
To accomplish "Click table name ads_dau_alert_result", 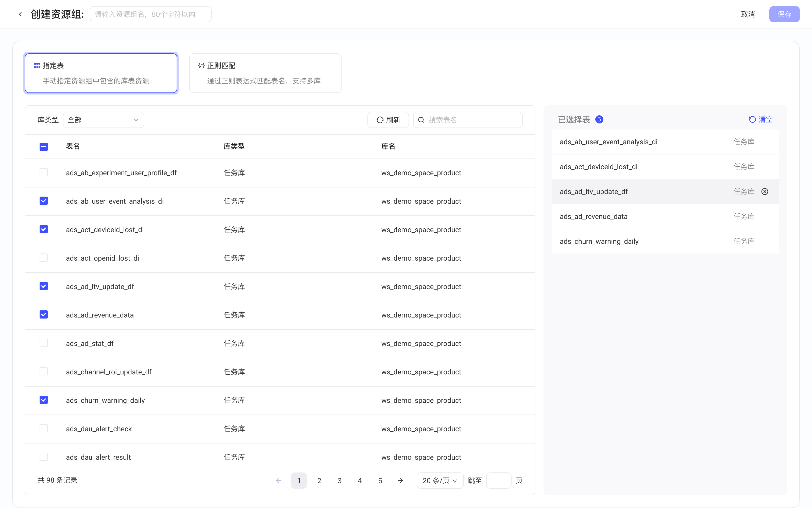I will [98, 457].
